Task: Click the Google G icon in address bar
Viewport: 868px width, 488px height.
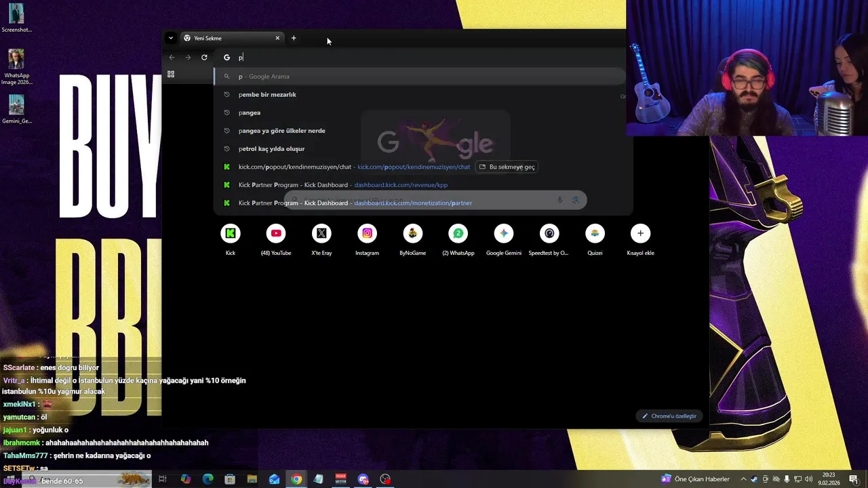Action: [226, 57]
